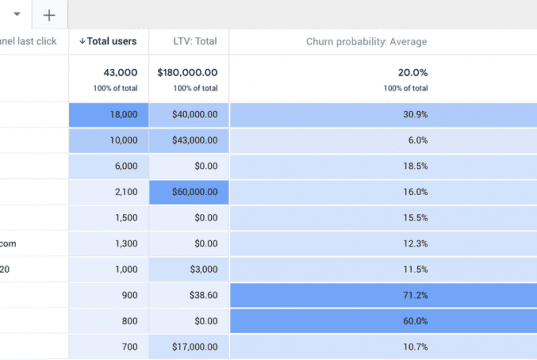Select the 30.9% churn probability cell
Image resolution: width=537 pixels, height=360 pixels.
coord(383,115)
